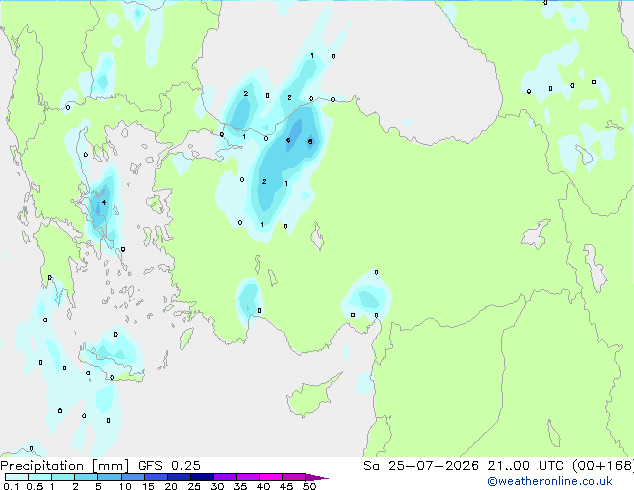Click the "21..00 UTC" time label
The image size is (634, 490).
coord(525,466)
